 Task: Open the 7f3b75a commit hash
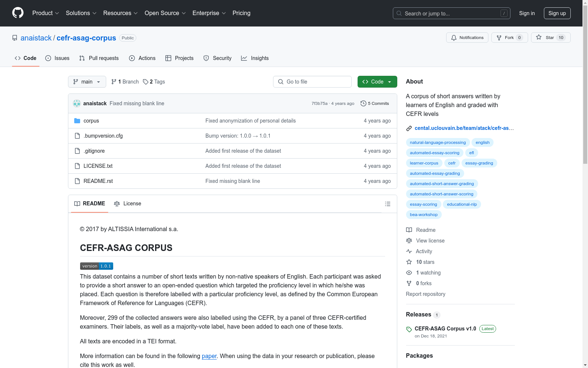[319, 103]
